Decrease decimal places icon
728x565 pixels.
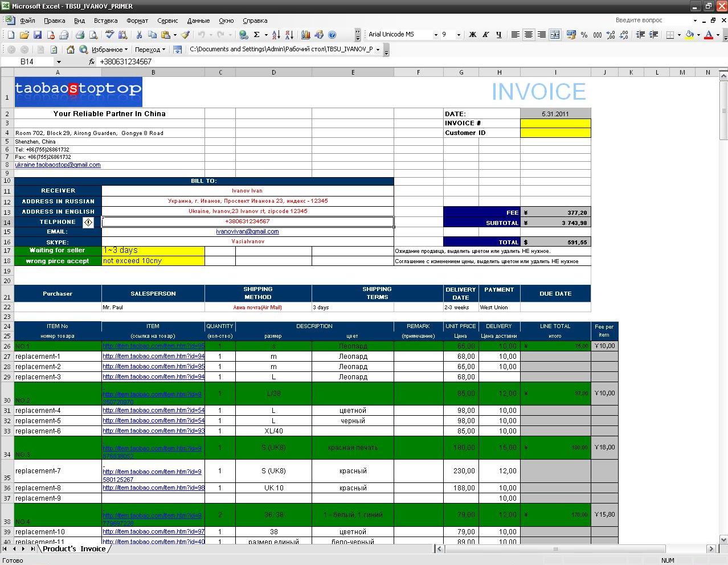(x=624, y=35)
